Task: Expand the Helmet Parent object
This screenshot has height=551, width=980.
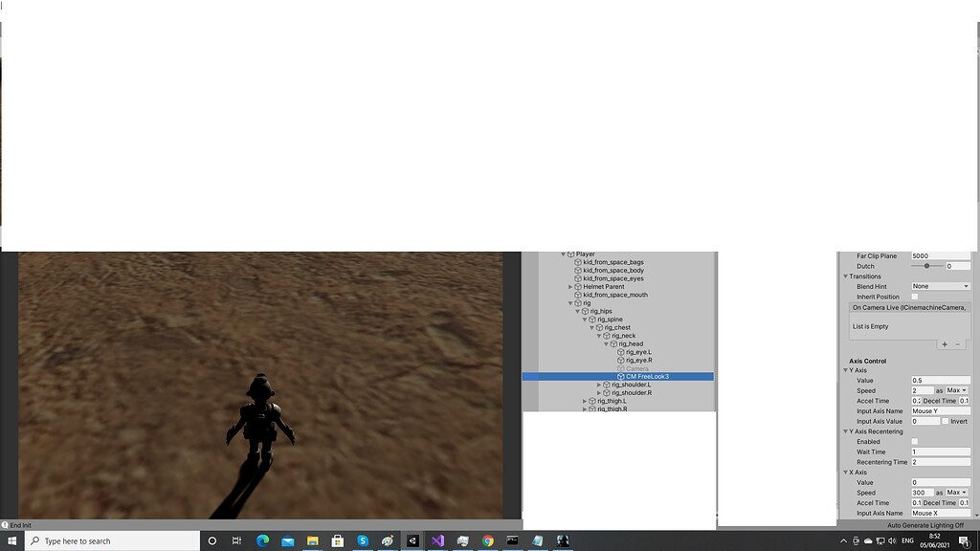Action: click(569, 286)
